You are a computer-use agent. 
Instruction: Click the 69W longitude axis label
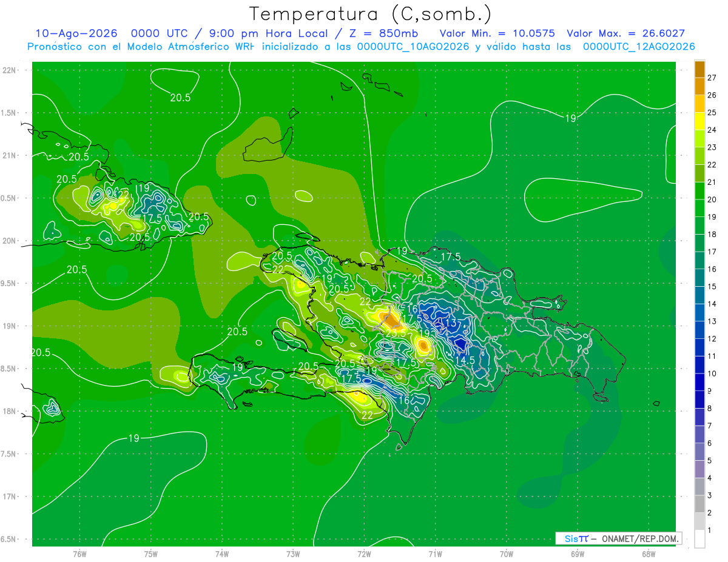point(577,554)
